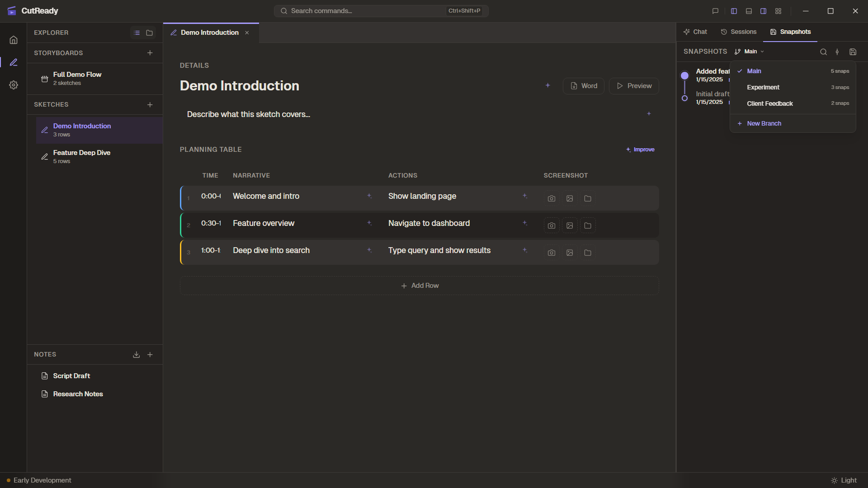Attach a folder to the Deep dive into search row

click(587, 253)
